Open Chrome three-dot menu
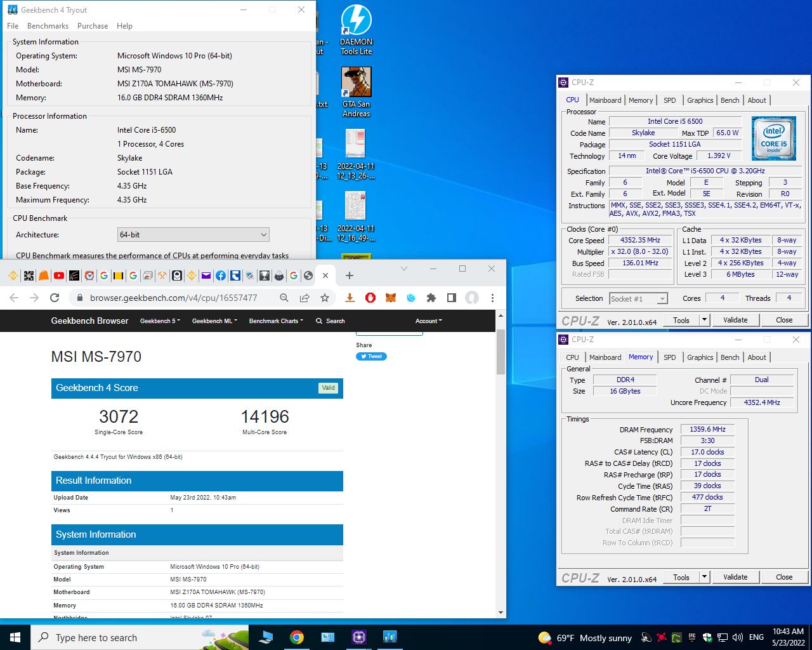 pos(492,298)
